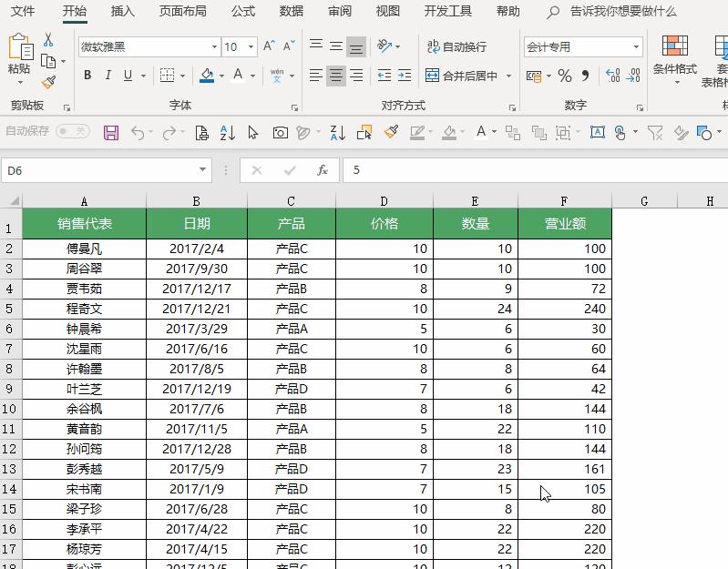Switch to the 开发工具 tab
Screen dimensions: 728x569
(x=448, y=11)
